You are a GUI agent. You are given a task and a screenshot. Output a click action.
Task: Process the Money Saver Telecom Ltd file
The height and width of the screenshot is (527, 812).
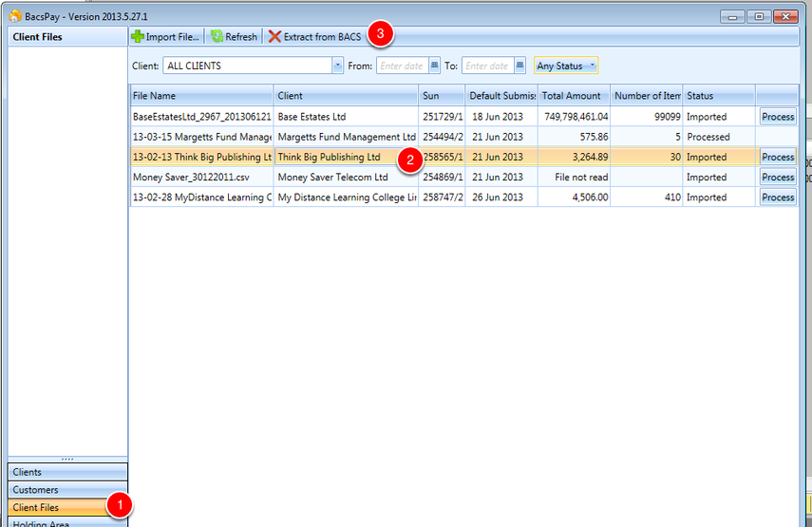coord(778,177)
